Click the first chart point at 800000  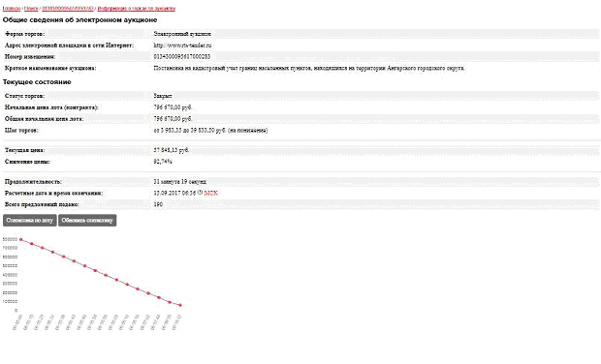click(x=21, y=240)
